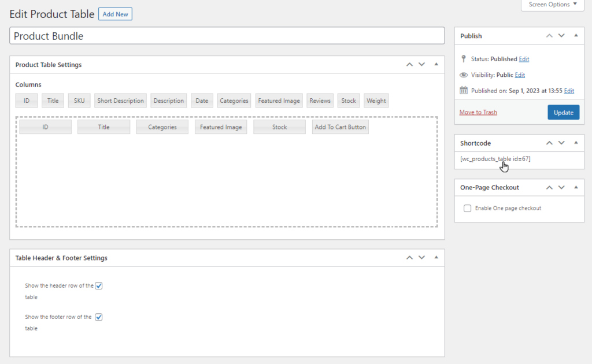Edit the publish Status
Viewport: 592px width, 364px height.
click(524, 59)
